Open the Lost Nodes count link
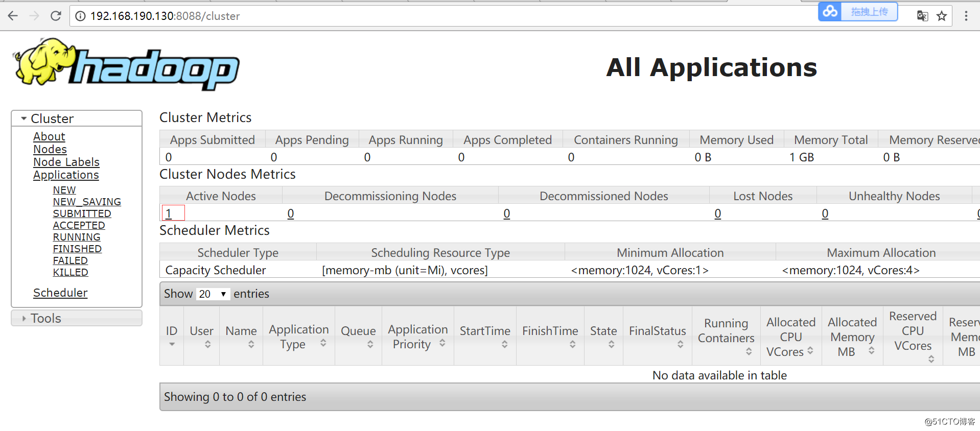Image resolution: width=980 pixels, height=431 pixels. 718,213
